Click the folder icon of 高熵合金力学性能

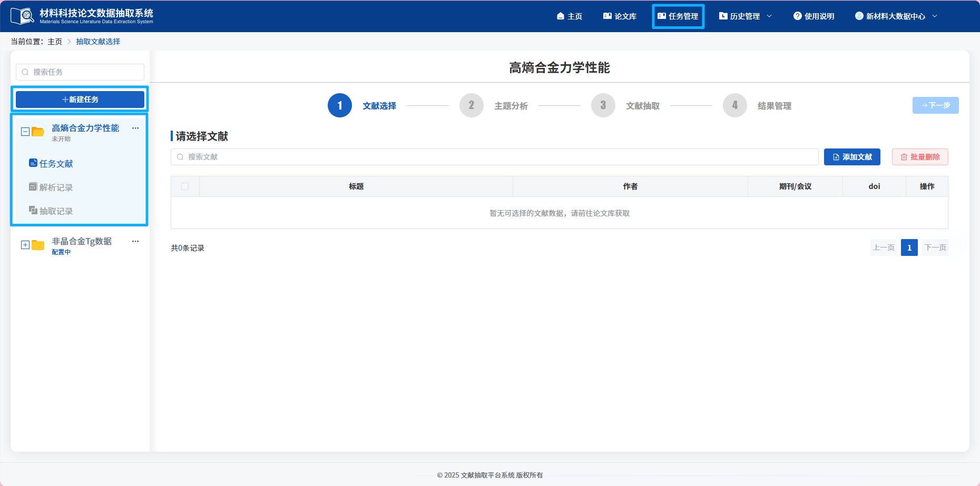37,132
